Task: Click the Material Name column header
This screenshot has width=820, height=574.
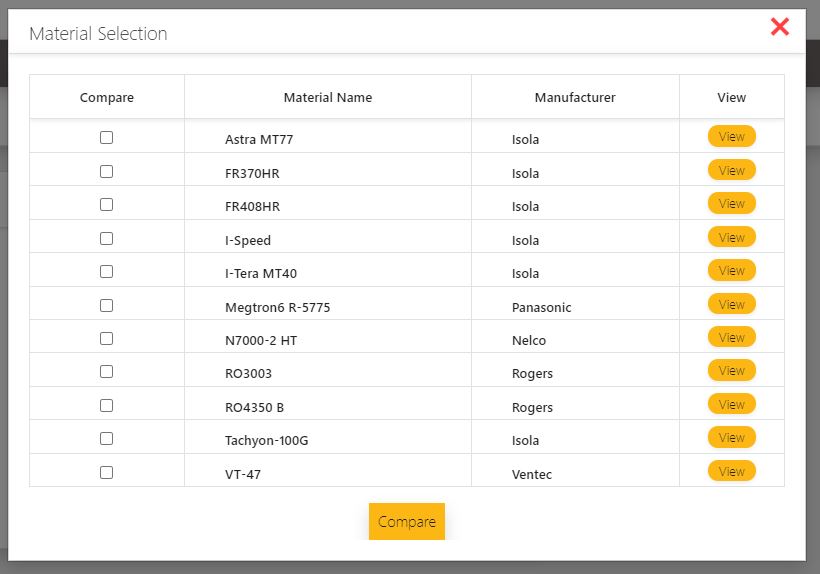Action: tap(328, 97)
